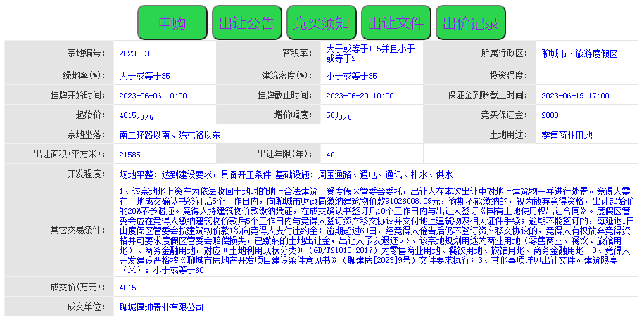Click the district value 聊城市·旅游度假区
Viewport: 644px width, 322px height.
pos(579,53)
